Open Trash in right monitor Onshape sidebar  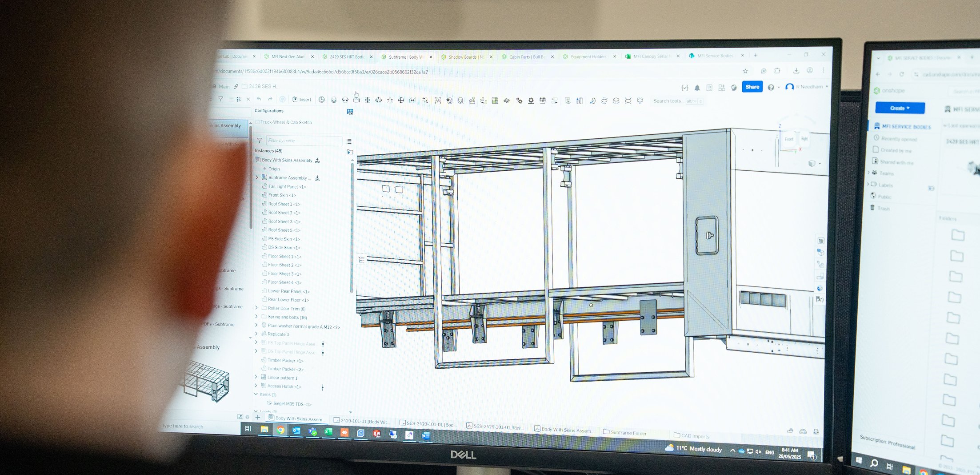[x=880, y=208]
